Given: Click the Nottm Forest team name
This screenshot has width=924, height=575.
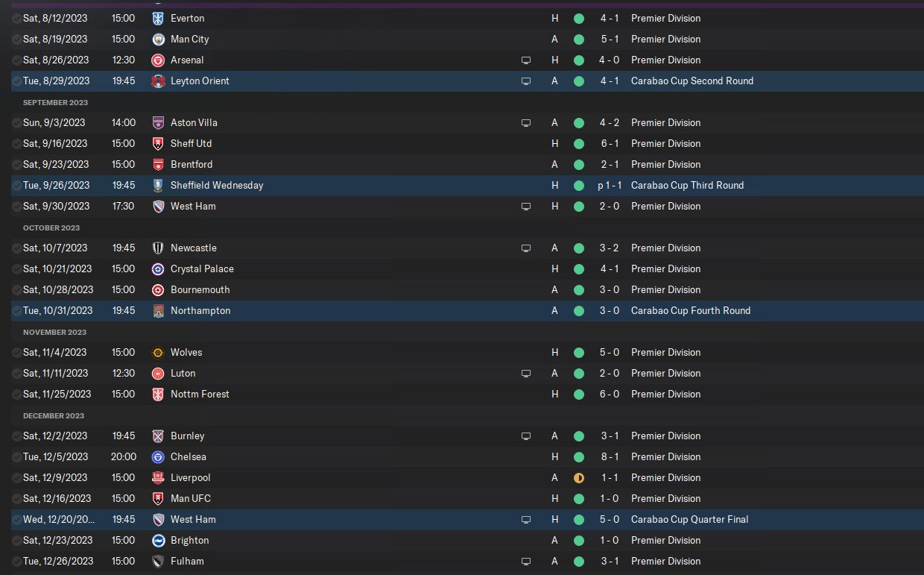Looking at the screenshot, I should (x=200, y=394).
